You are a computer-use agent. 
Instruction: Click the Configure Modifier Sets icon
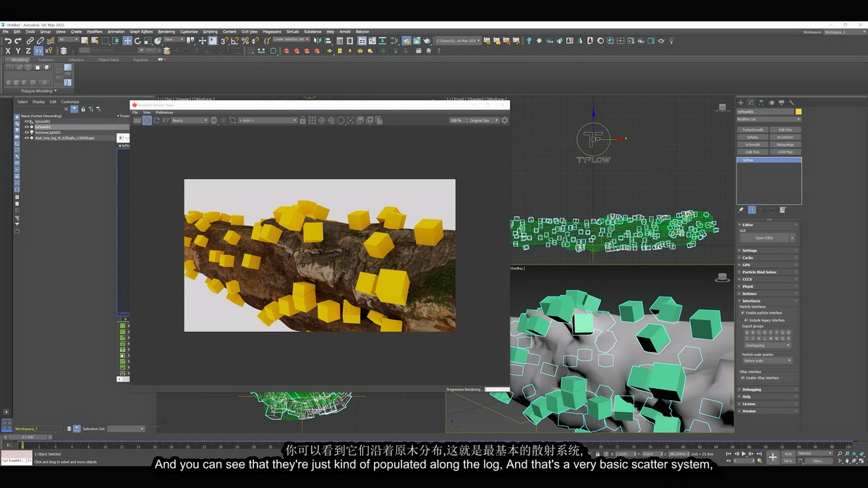[783, 210]
